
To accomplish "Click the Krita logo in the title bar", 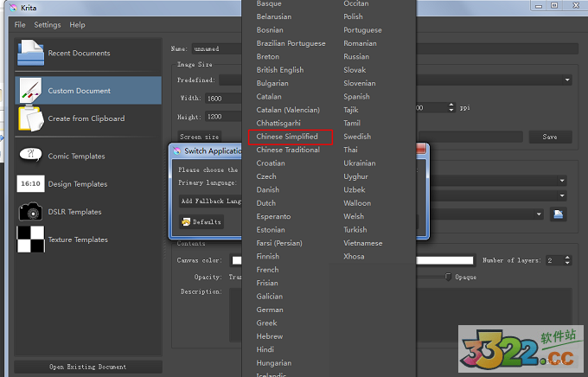I will coord(13,8).
